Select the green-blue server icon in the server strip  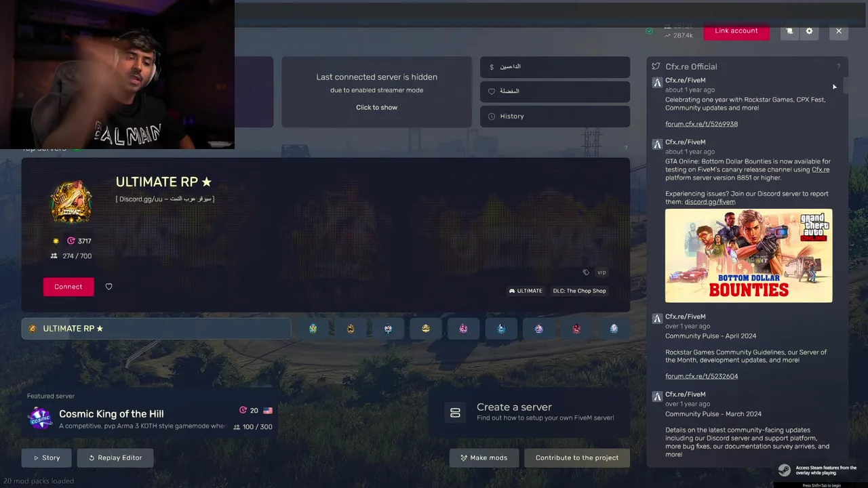[x=313, y=329]
